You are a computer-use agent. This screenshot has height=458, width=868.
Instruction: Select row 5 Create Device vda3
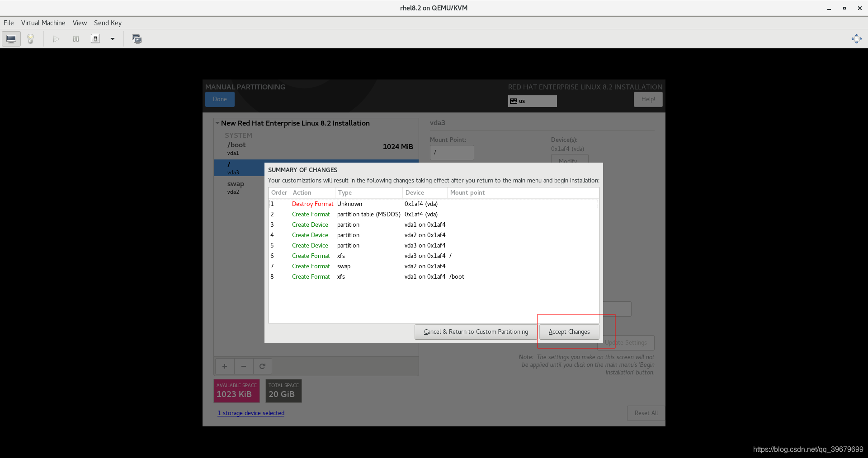[x=434, y=246]
